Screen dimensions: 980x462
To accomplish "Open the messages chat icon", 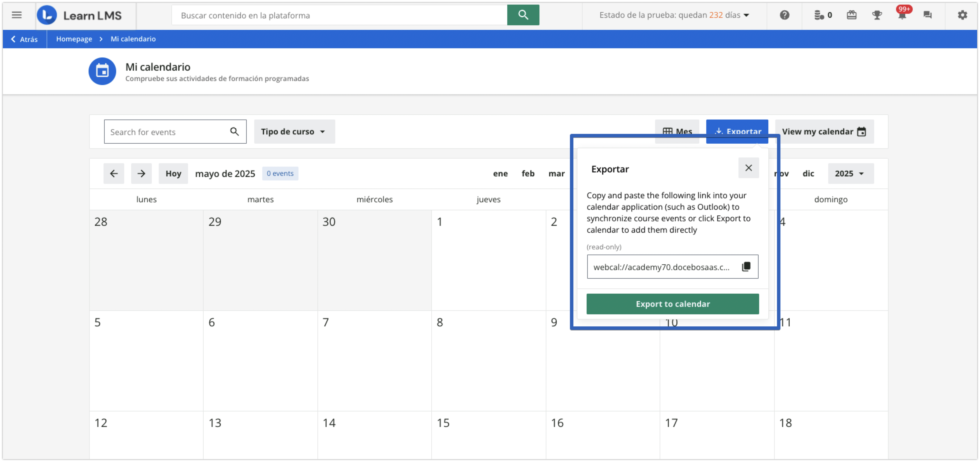I will 927,15.
